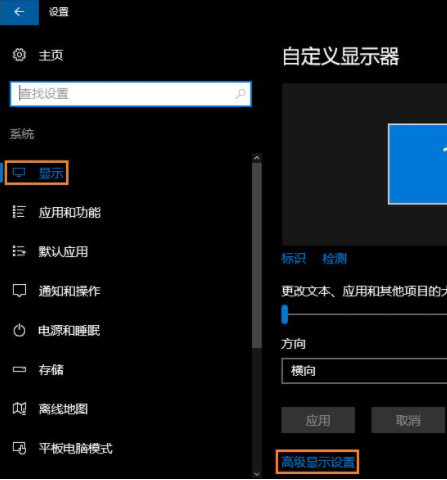Open the 主页 home gear icon
Screen dimensions: 447x480
19,55
